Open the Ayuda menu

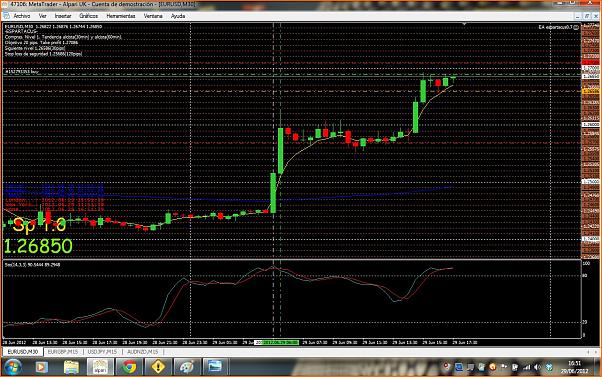[x=178, y=16]
